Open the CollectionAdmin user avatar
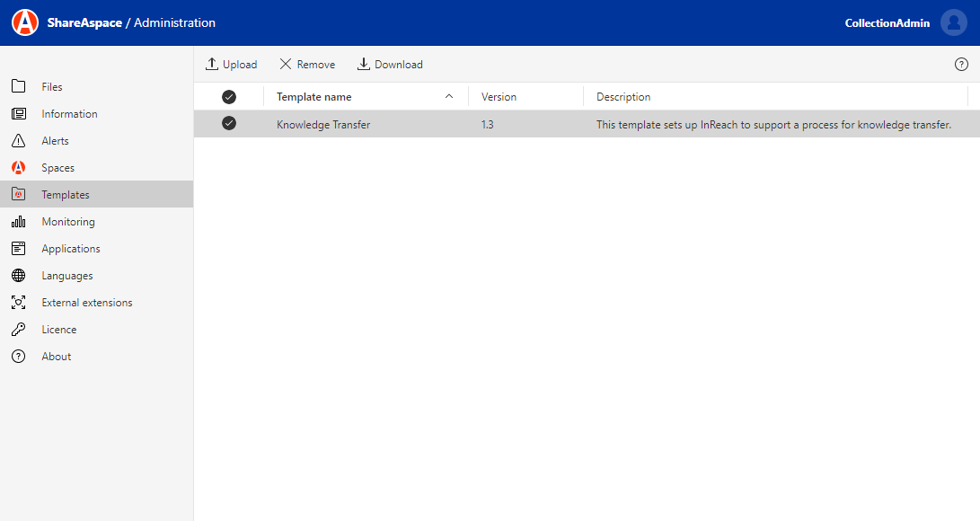This screenshot has height=521, width=980. pyautogui.click(x=953, y=22)
